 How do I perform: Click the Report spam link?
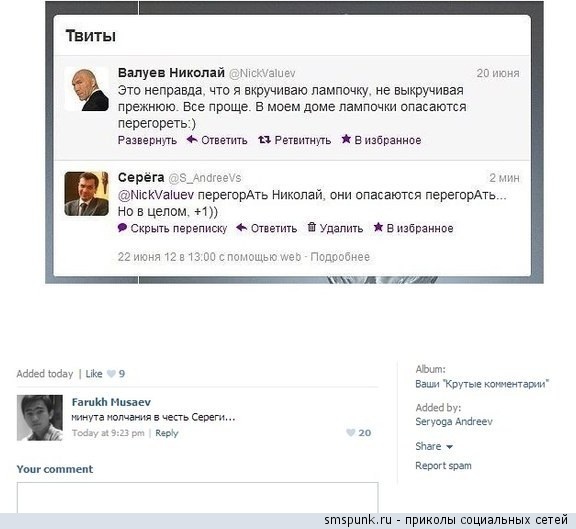click(x=443, y=466)
